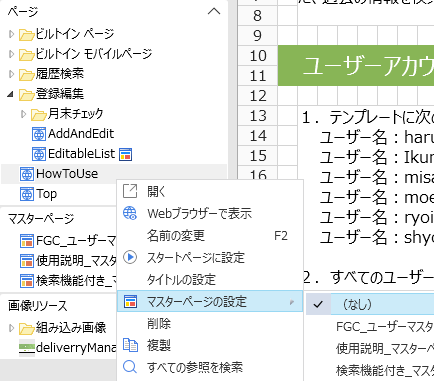434x381 pixels.
Task: Choose 開く from the context menu
Action: pyautogui.click(x=210, y=191)
